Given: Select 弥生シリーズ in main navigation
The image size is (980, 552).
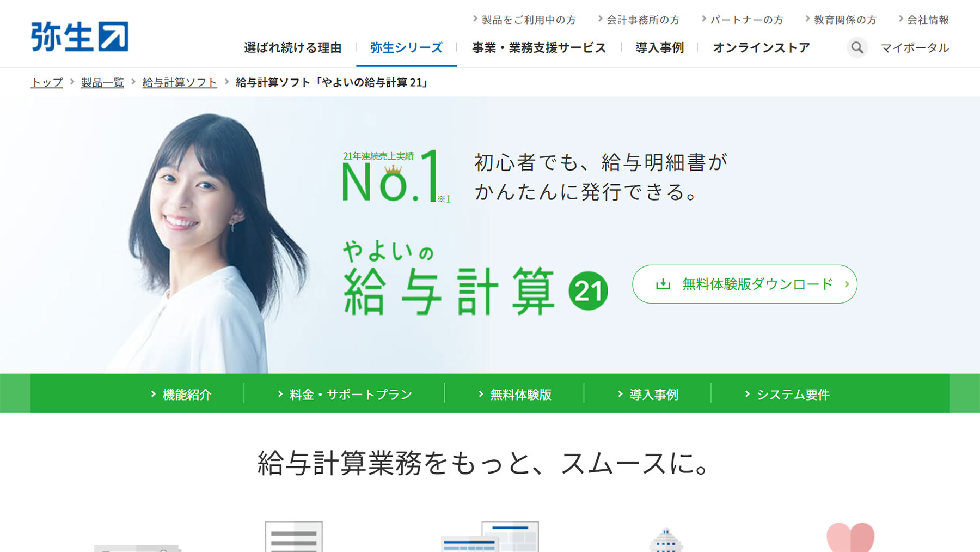Looking at the screenshot, I should click(406, 48).
